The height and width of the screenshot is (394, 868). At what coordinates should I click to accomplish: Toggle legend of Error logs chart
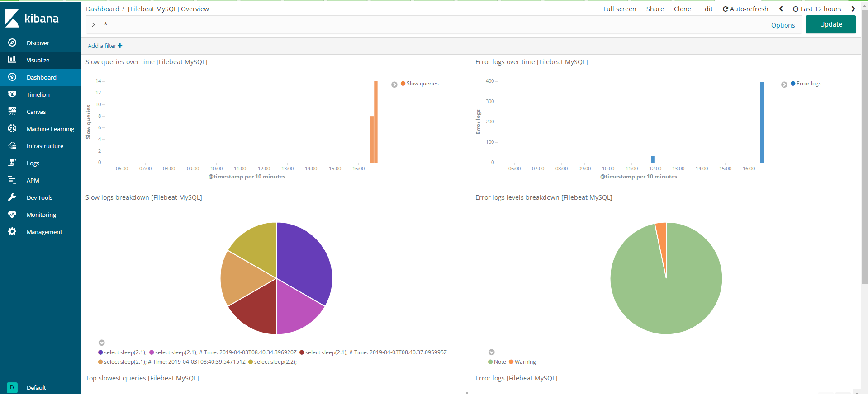(x=784, y=84)
